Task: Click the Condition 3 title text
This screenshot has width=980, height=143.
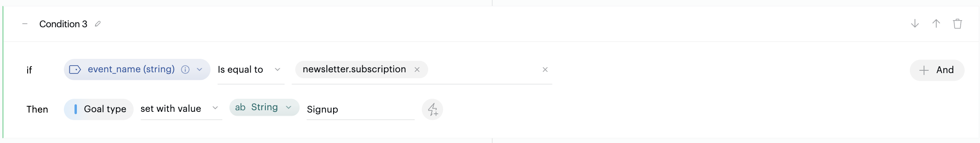Action: pos(63,24)
